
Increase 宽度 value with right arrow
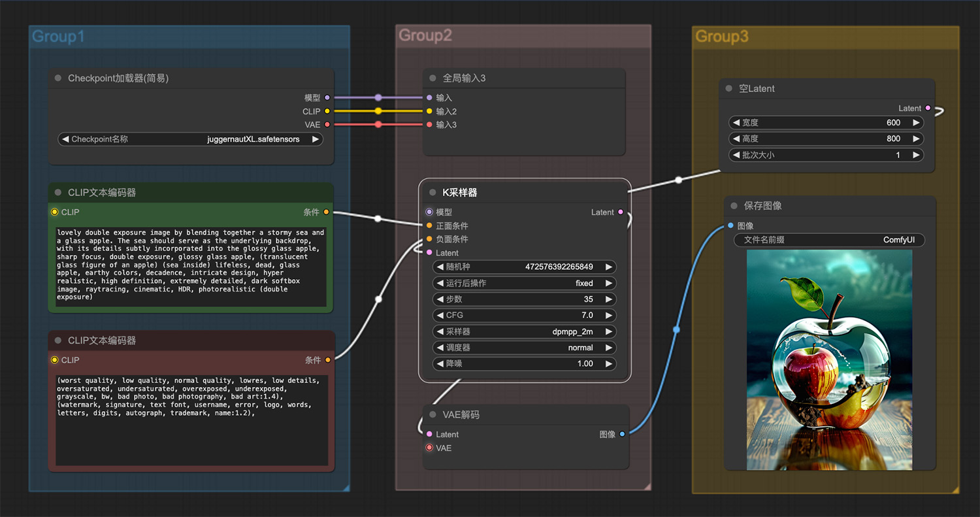[916, 122]
